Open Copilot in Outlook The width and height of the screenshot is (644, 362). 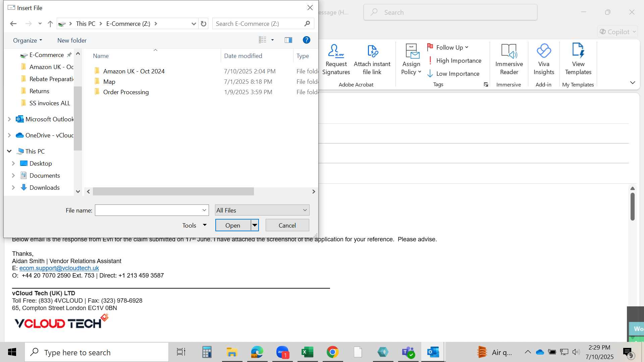pos(618,32)
